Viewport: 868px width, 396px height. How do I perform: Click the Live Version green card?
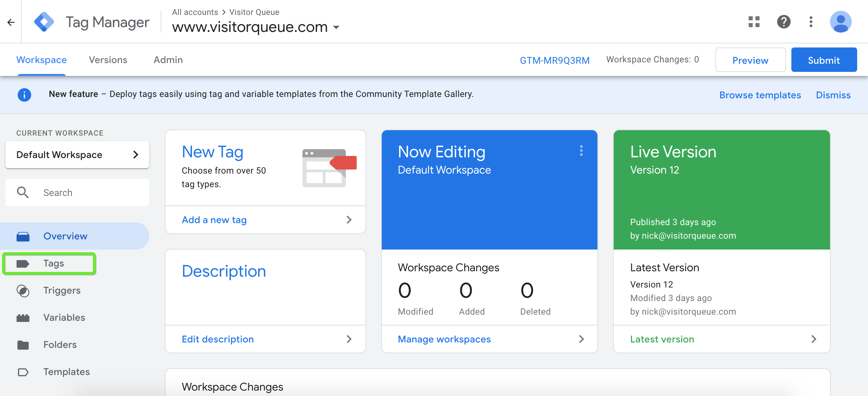(x=722, y=190)
